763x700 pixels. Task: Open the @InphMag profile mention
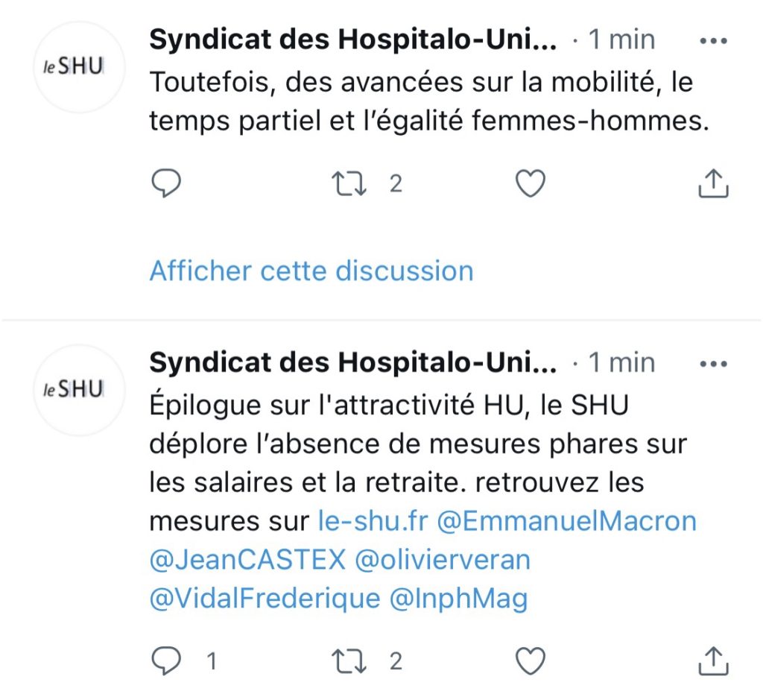tap(458, 599)
